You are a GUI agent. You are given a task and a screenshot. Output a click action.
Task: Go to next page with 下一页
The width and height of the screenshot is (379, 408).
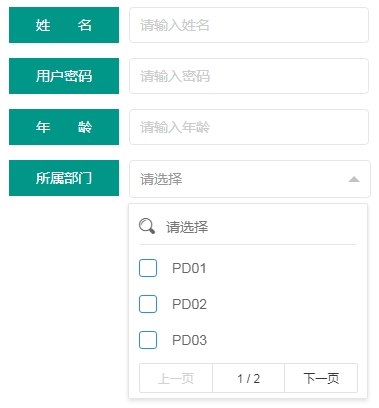pyautogui.click(x=321, y=378)
